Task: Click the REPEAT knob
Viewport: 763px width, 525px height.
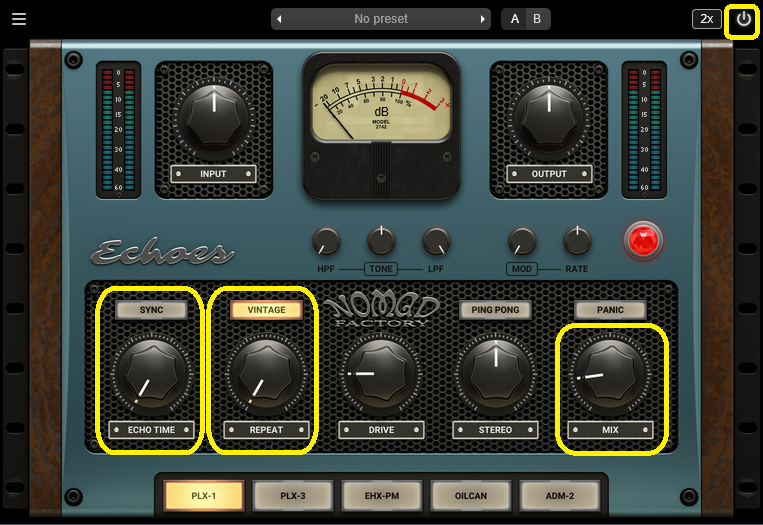Action: [266, 374]
